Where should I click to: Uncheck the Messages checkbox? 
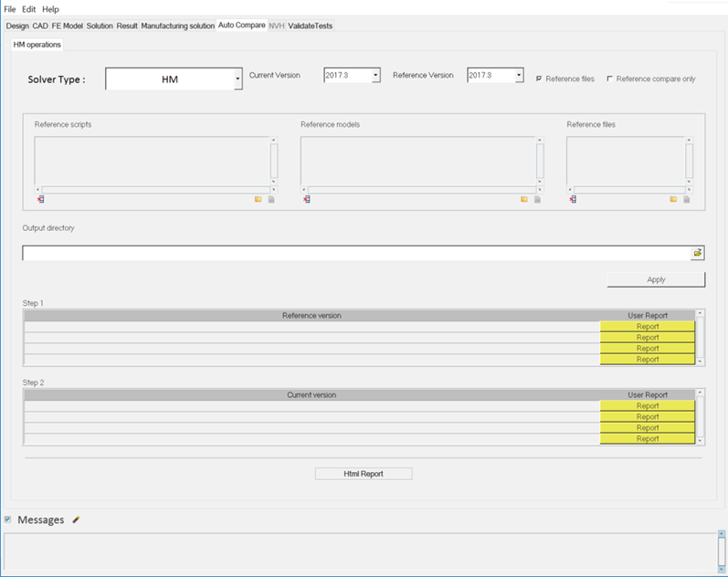point(8,519)
